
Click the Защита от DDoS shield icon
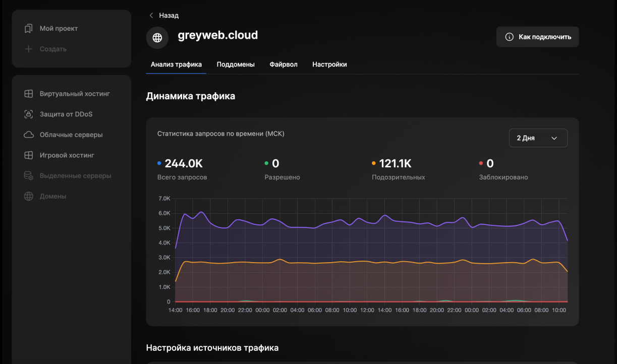point(29,114)
